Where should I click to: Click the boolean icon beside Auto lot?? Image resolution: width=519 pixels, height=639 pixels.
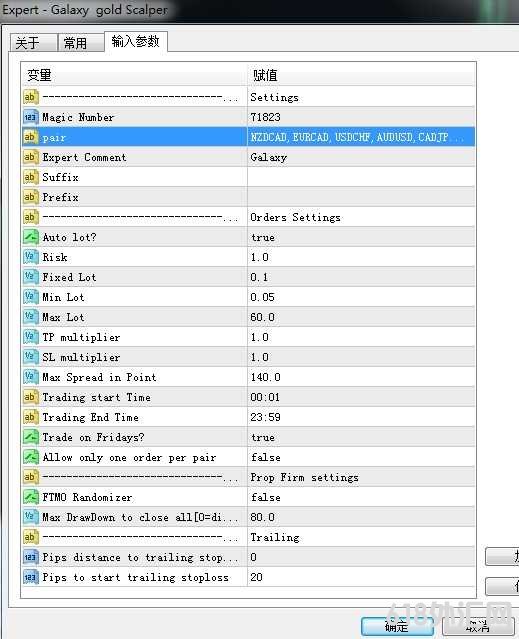(x=31, y=237)
